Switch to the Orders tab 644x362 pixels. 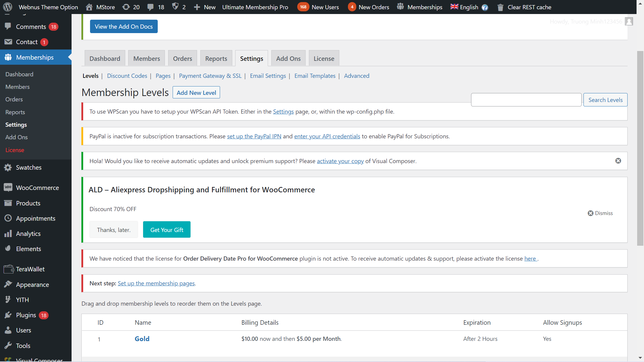(182, 58)
